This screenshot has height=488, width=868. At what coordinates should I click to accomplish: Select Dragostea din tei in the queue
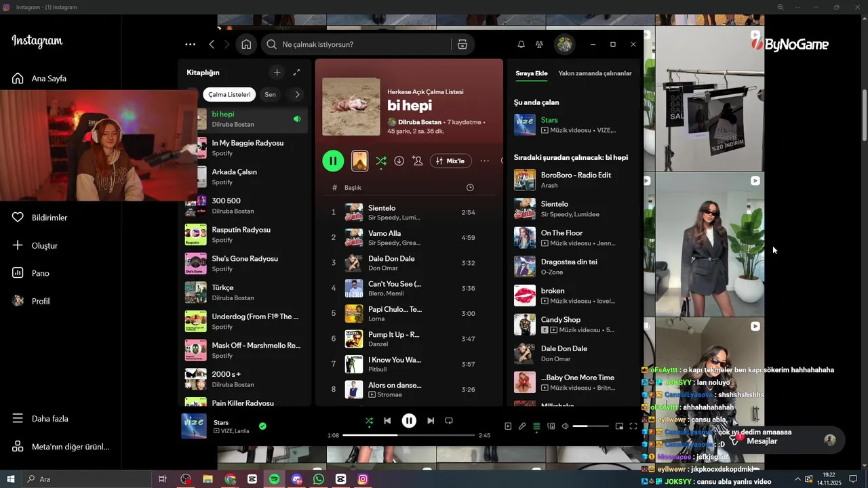click(x=574, y=266)
